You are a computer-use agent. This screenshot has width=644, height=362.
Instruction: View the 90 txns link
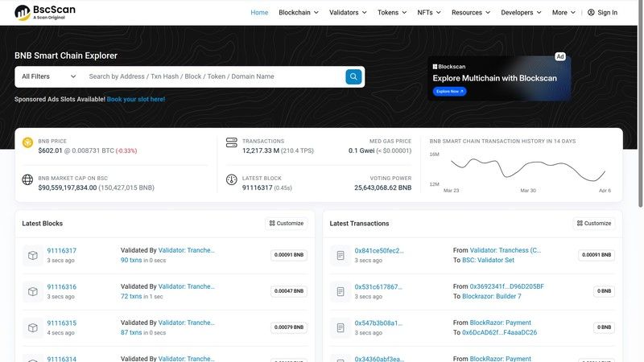[x=131, y=260]
